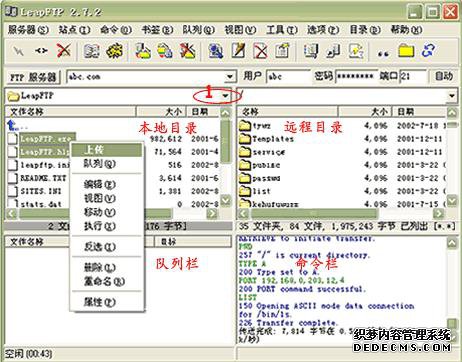462x362 pixels.
Task: Choose 重命名(R) in the context menu
Action: (107, 281)
